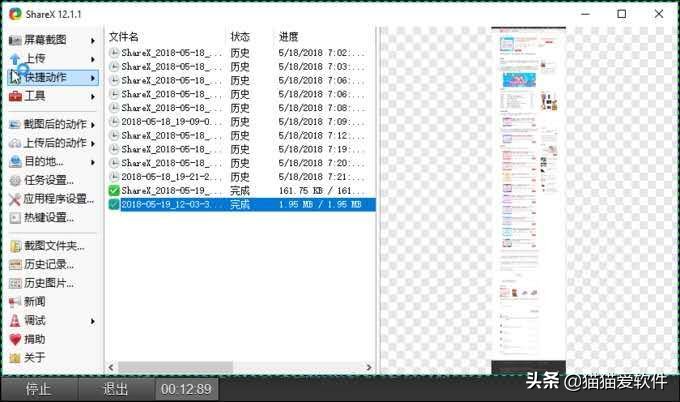Click the debug (调试) cone icon
Screen dimensions: 680x402
pyautogui.click(x=15, y=321)
